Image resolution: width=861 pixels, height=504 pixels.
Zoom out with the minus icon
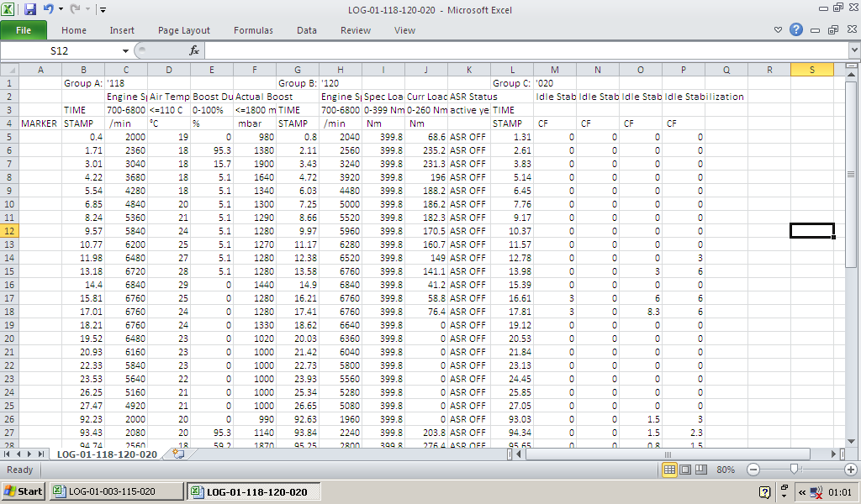pos(753,470)
